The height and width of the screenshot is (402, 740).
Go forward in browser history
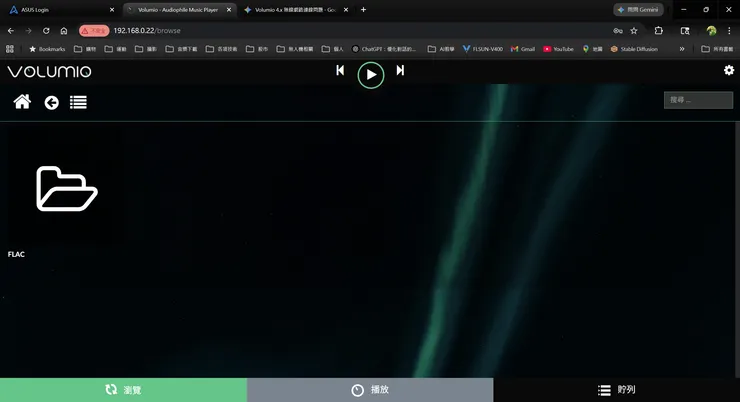(28, 31)
